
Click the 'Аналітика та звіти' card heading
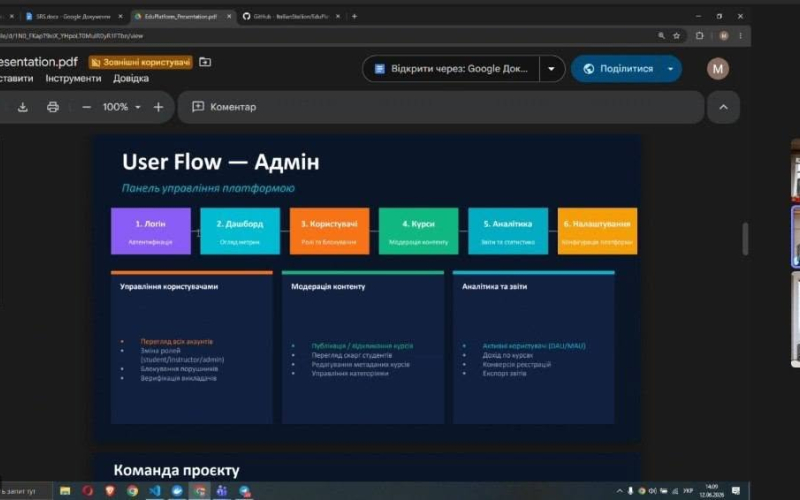[494, 287]
